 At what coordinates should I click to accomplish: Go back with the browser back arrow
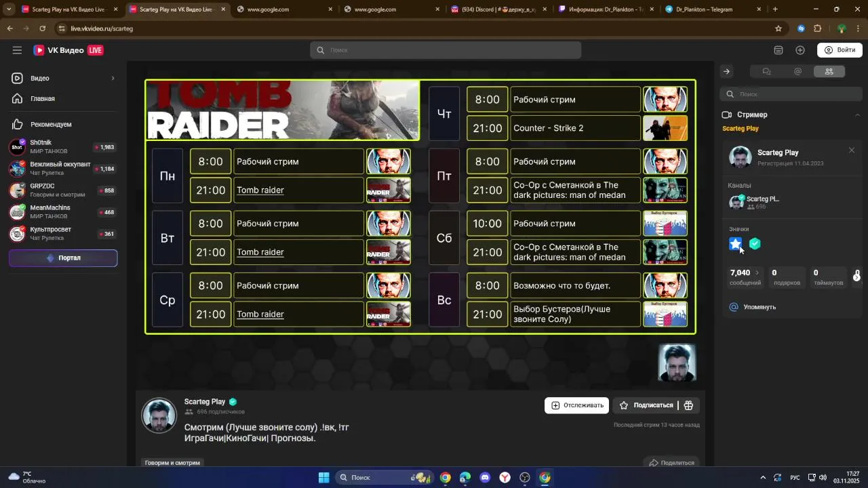pos(9,28)
